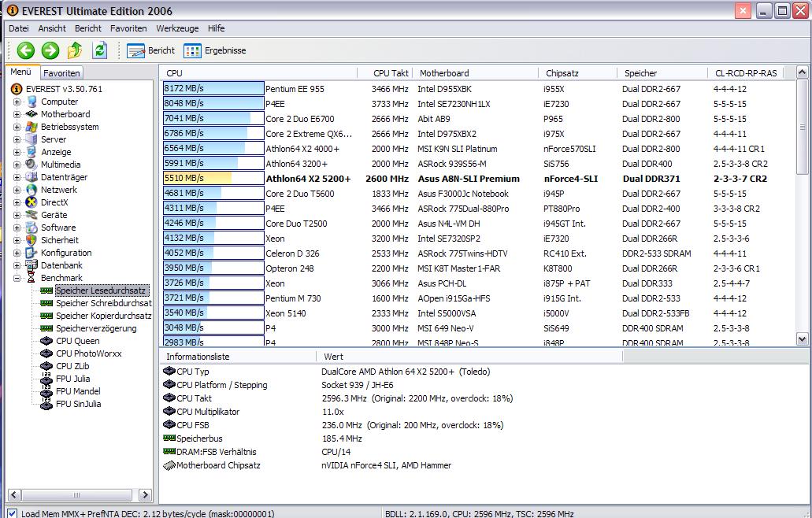
Task: Select the Datenbank tree icon
Action: pos(32,265)
